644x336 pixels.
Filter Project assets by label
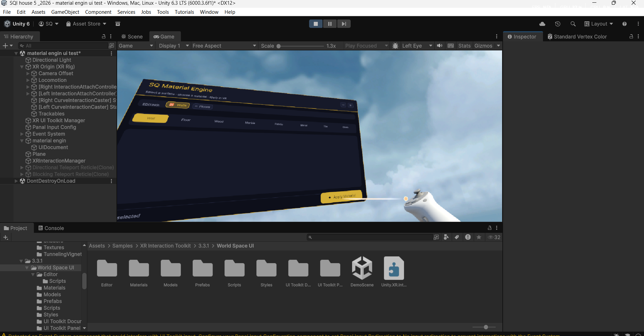point(457,237)
